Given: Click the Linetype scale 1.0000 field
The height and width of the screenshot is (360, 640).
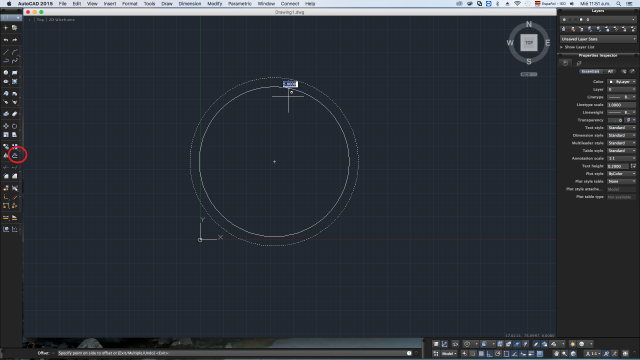Looking at the screenshot, I should [x=622, y=105].
